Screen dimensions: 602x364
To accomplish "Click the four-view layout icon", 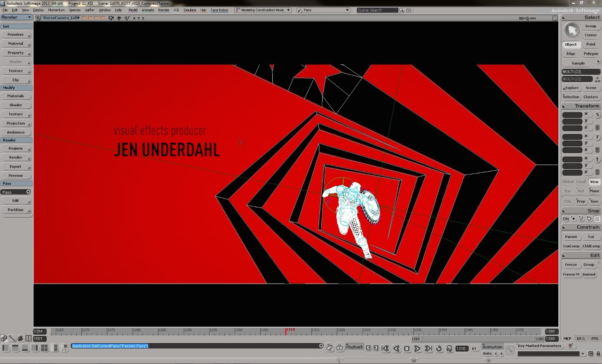I will click(x=44, y=348).
